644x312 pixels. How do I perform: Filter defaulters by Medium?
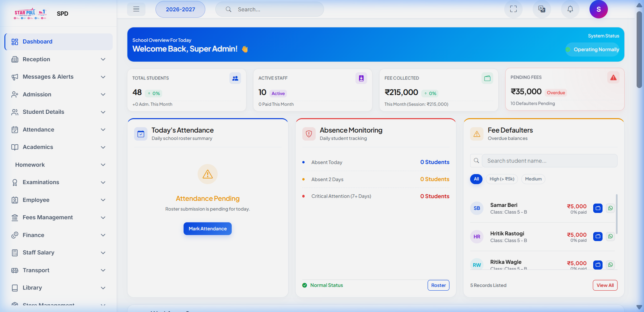pyautogui.click(x=533, y=179)
